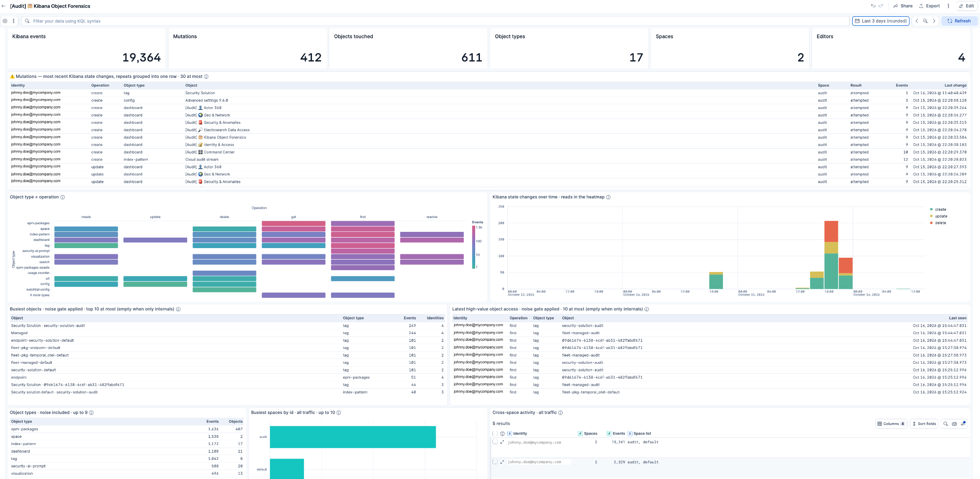Focus the KQL filter input field

[x=435, y=21]
